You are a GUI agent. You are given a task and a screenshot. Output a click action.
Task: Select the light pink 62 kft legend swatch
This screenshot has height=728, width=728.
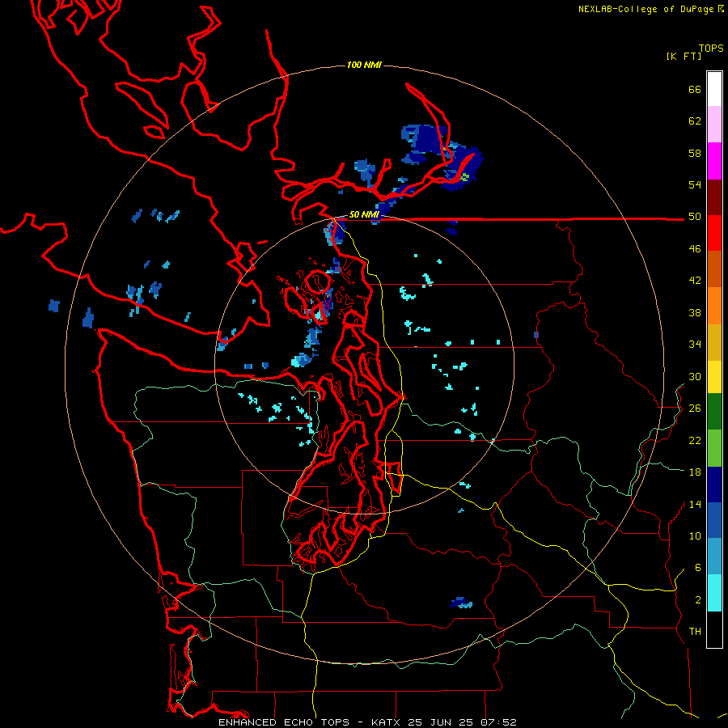(x=714, y=124)
